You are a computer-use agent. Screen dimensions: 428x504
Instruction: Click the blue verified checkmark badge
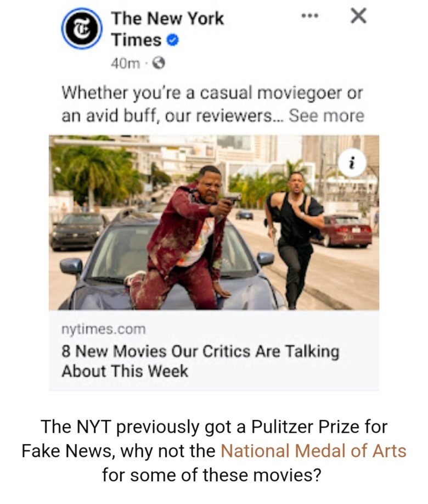click(x=172, y=41)
